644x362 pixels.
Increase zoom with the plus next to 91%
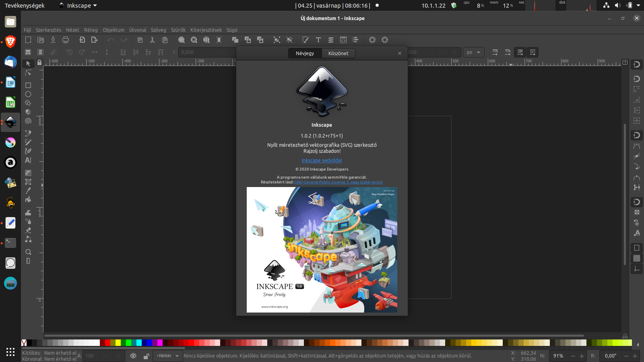[x=582, y=356]
